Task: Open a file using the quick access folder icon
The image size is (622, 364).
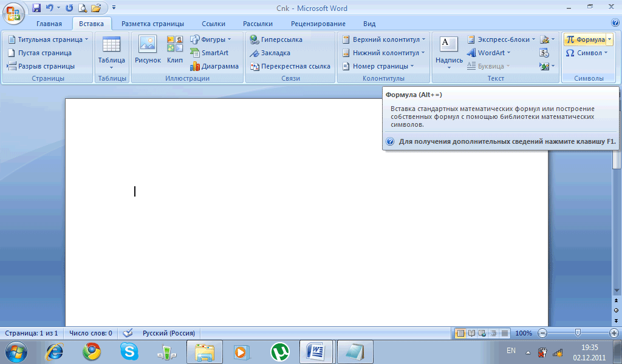Action: coord(95,7)
